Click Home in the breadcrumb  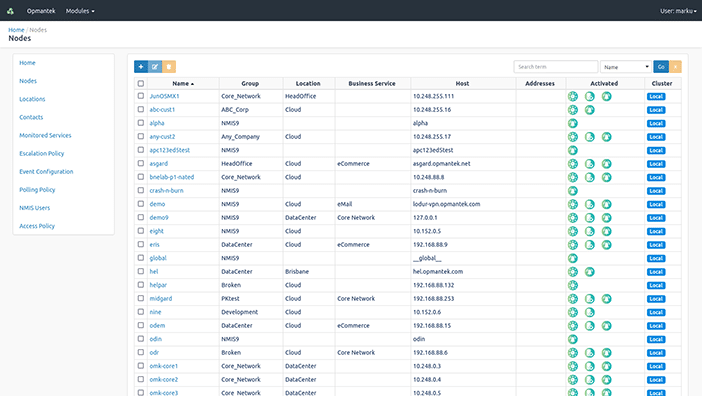pos(16,30)
